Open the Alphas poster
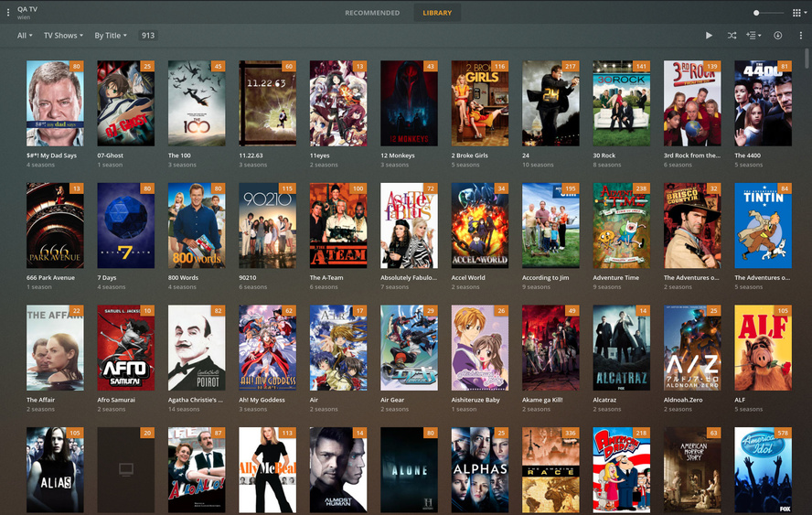The height and width of the screenshot is (515, 812). pos(479,470)
